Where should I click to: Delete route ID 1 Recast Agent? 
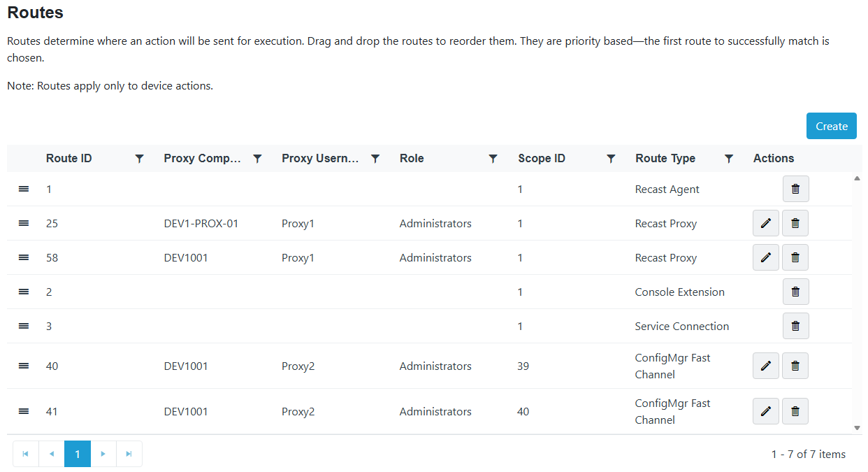click(795, 189)
